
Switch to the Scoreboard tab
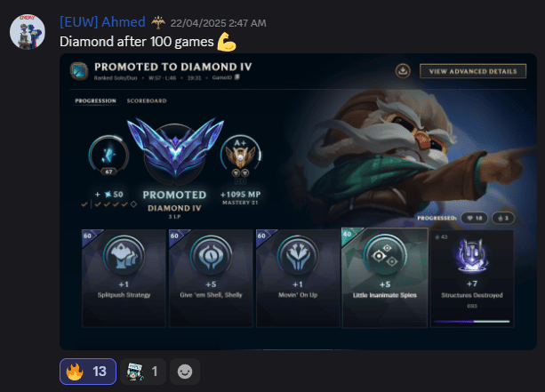point(147,100)
